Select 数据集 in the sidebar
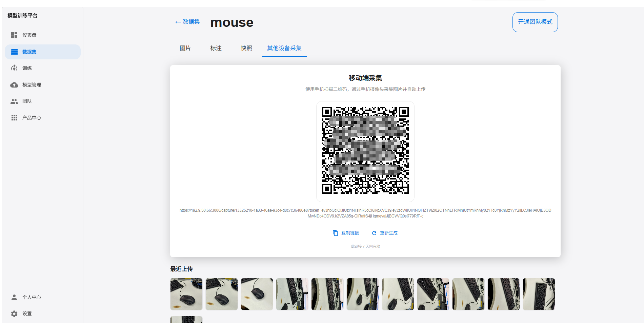644x323 pixels. click(43, 52)
